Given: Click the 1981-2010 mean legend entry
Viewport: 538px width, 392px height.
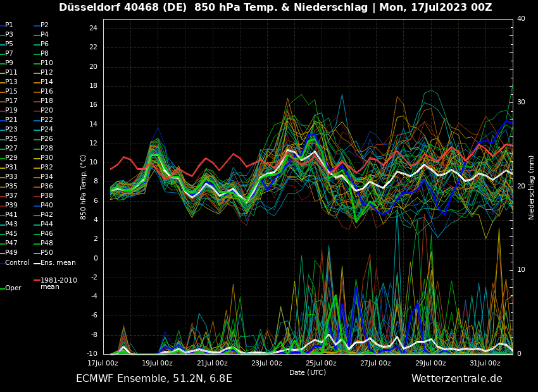Looking at the screenshot, I should tap(58, 283).
